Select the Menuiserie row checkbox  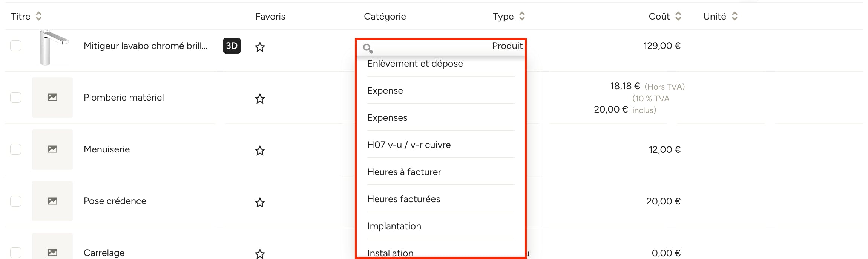[15, 149]
